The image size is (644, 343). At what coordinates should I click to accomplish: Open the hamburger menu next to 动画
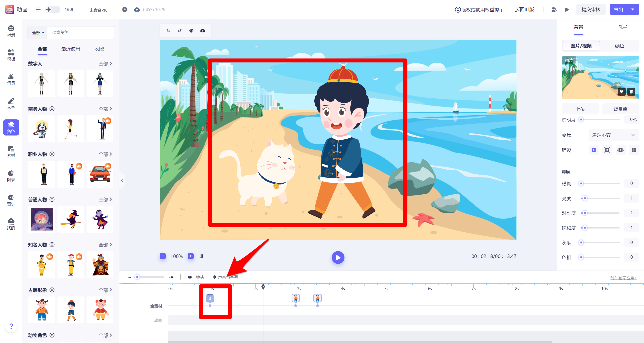point(38,9)
